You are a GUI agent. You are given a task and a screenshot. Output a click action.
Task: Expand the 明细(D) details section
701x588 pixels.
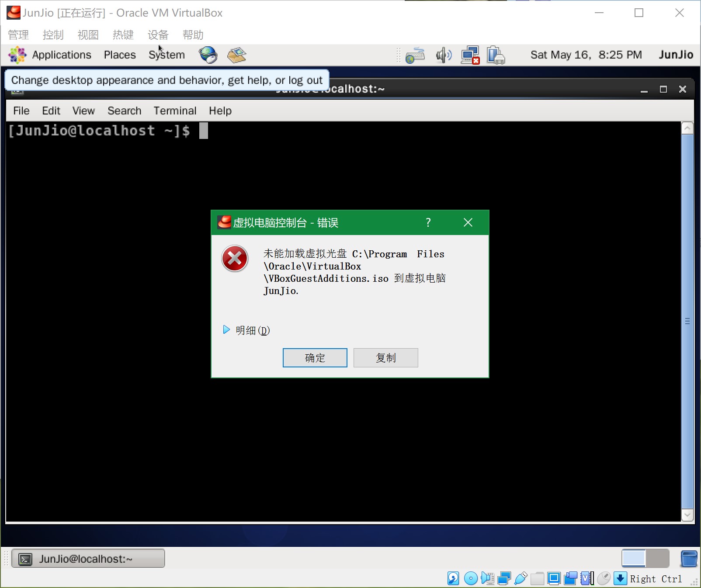pos(246,330)
